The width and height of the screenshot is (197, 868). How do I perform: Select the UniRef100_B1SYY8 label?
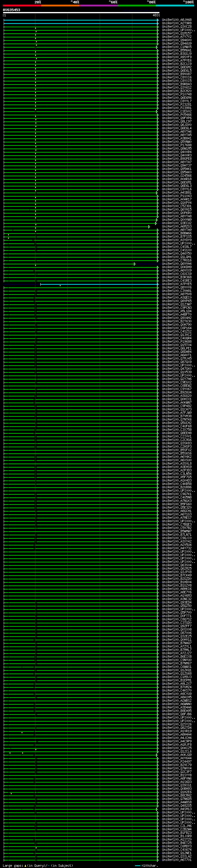coord(176,775)
